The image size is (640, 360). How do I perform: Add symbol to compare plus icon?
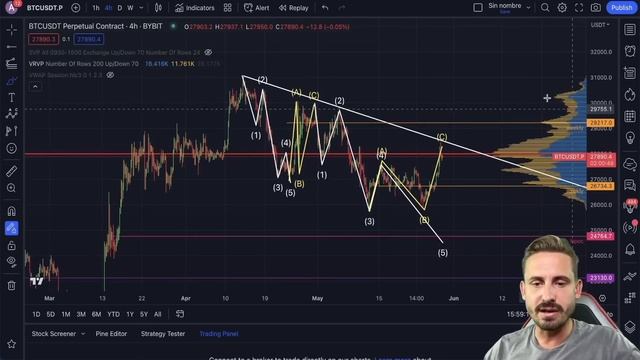[x=76, y=8]
